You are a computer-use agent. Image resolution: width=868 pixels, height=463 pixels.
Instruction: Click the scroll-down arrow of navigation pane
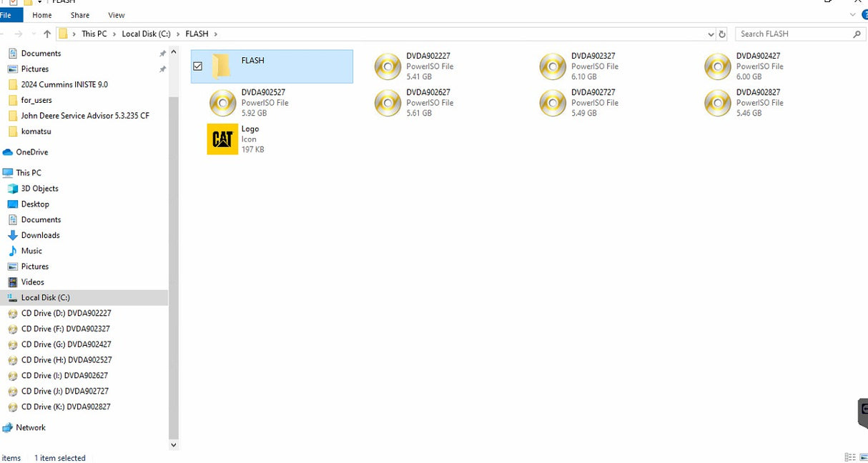click(x=173, y=444)
